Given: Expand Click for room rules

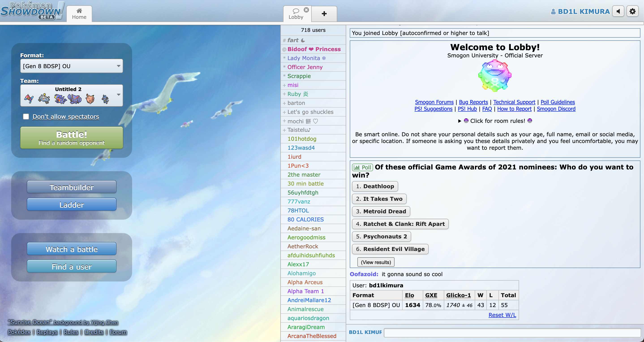Looking at the screenshot, I should [x=495, y=121].
